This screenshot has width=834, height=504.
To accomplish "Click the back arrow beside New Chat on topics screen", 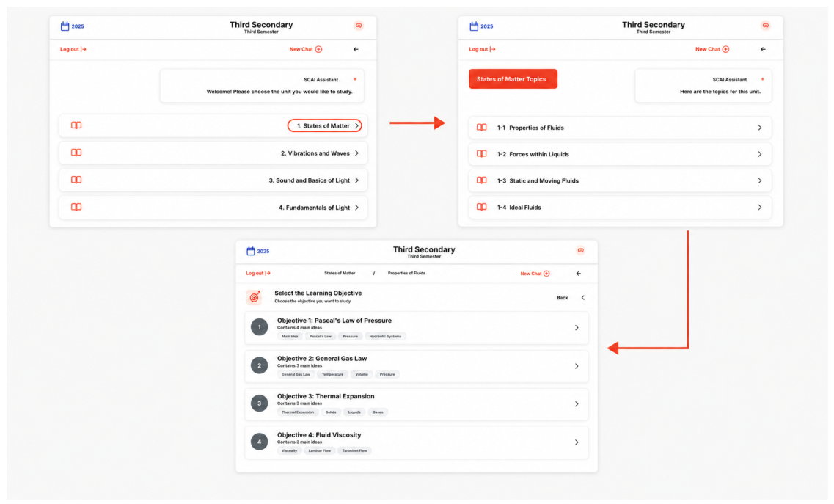I will (764, 49).
